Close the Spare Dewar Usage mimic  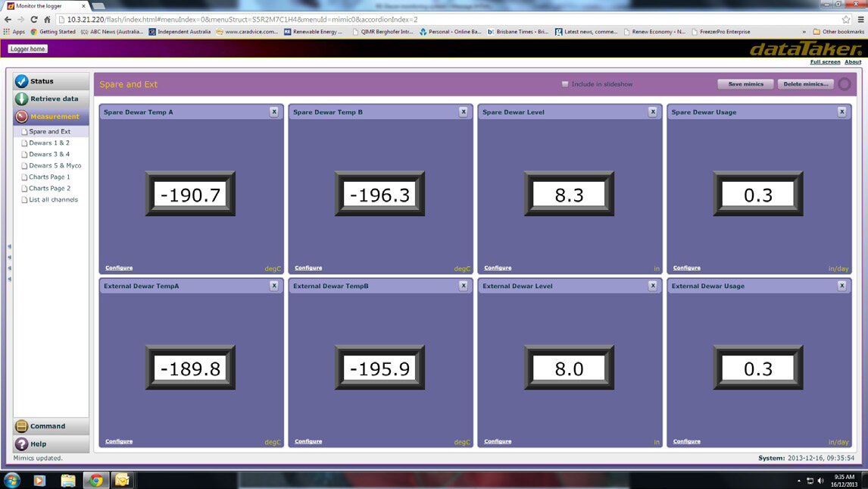842,112
